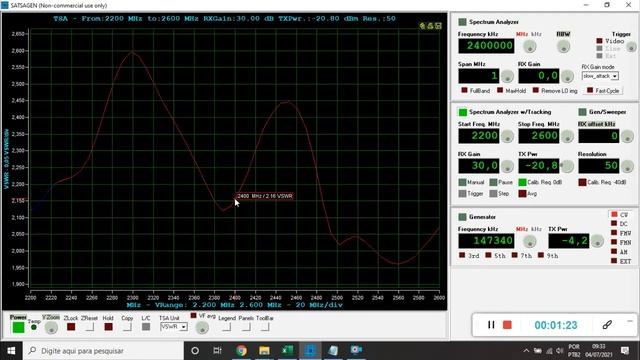This screenshot has width=640, height=360.
Task: Click the Legend button
Action: (x=227, y=327)
